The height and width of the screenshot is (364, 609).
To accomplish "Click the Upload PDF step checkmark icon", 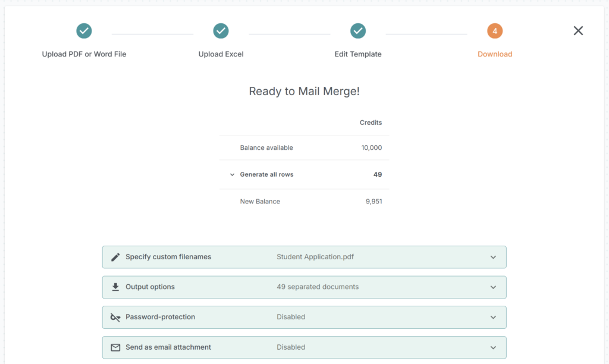I will (x=84, y=31).
